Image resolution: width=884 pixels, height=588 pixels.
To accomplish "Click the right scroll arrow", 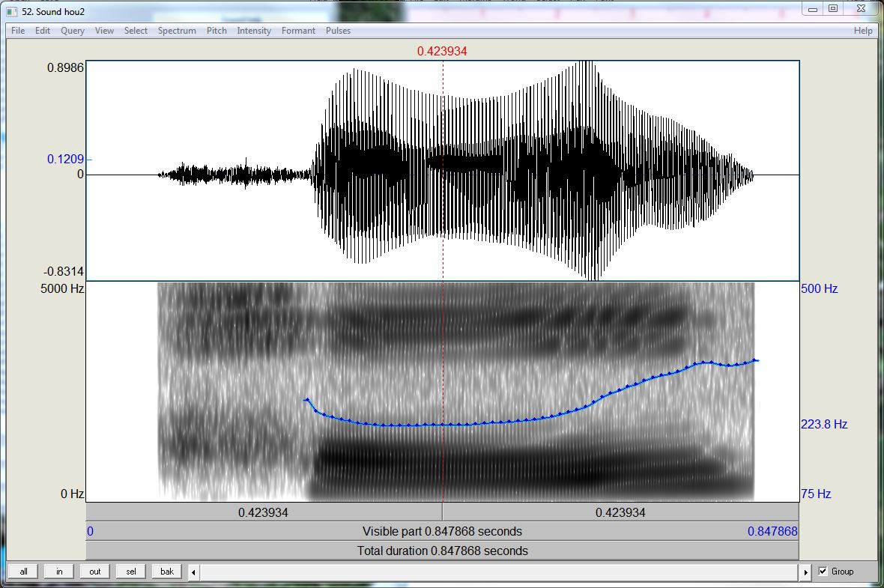I will [x=805, y=572].
